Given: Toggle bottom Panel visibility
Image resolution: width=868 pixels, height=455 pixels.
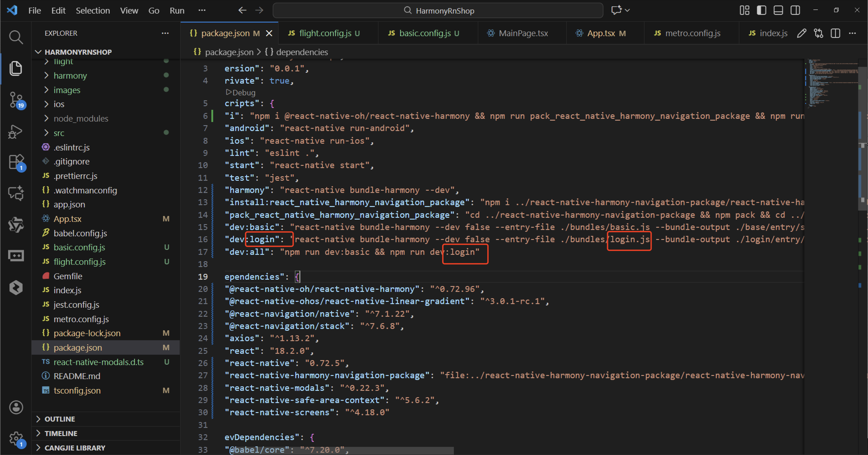Looking at the screenshot, I should pos(778,10).
